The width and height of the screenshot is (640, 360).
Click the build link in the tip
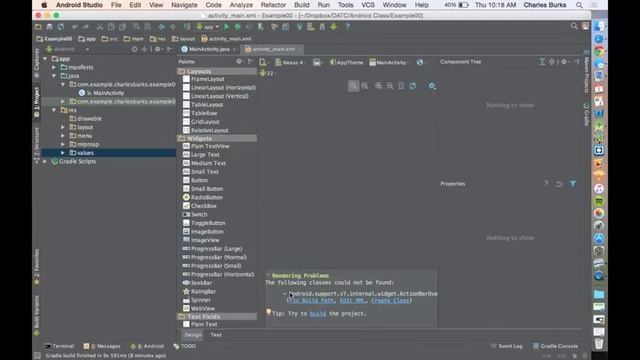(x=318, y=314)
